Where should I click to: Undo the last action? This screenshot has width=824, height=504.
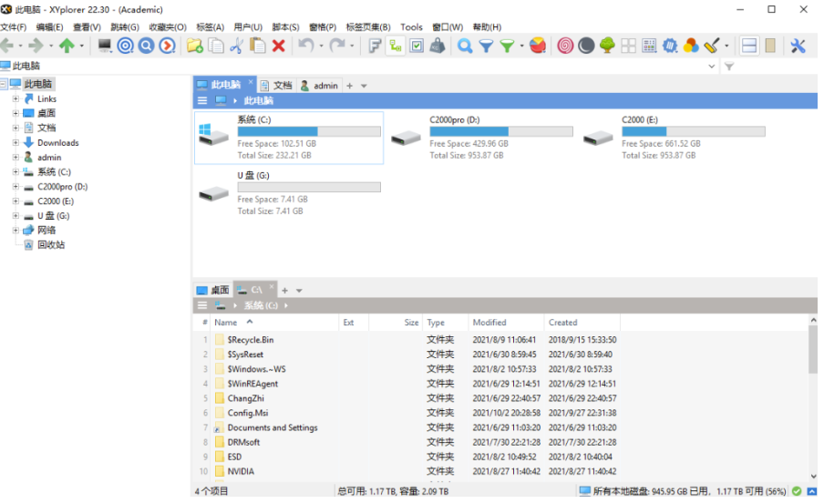[306, 46]
